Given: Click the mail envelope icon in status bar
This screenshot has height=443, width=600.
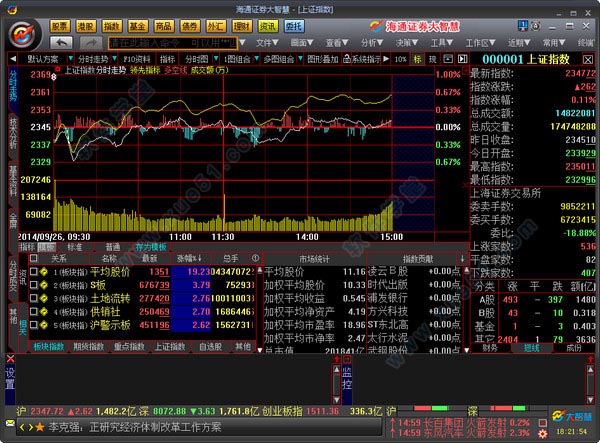Looking at the screenshot, I should (x=10, y=423).
